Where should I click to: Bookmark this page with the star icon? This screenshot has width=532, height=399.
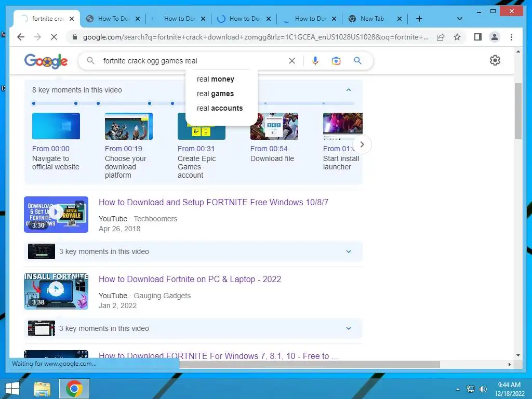457,37
